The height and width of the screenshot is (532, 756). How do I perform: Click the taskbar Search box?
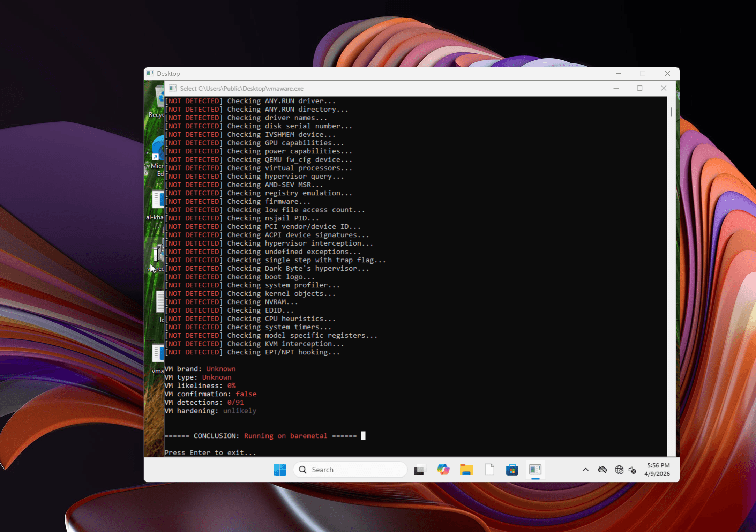pos(350,470)
